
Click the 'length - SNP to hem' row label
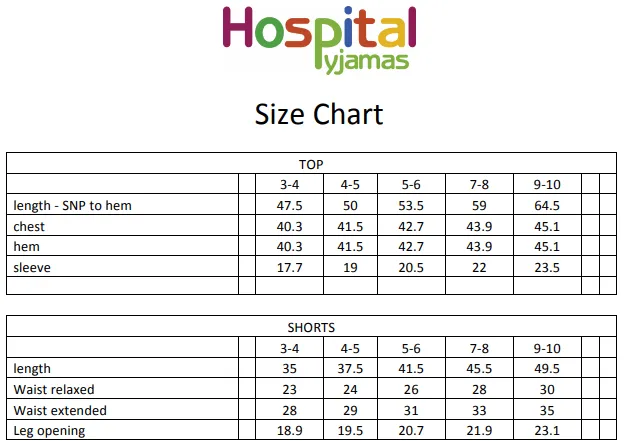click(72, 206)
